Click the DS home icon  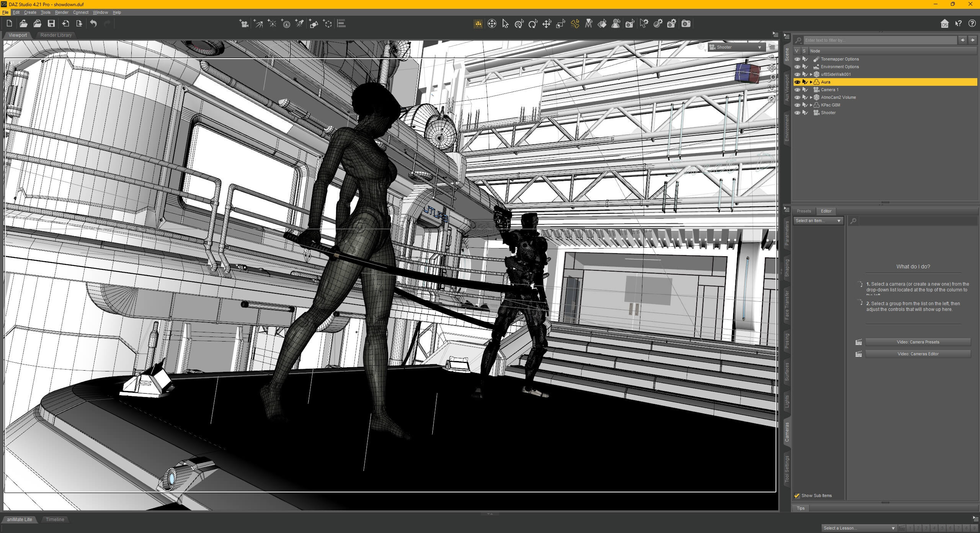(944, 24)
